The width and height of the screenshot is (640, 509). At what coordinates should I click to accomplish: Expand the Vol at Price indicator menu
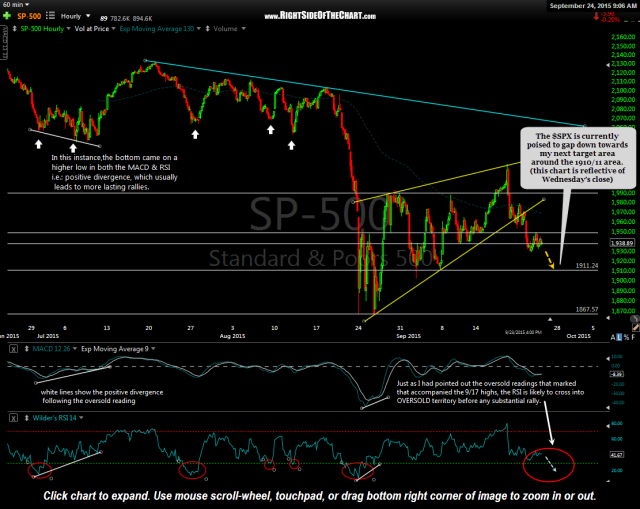[x=113, y=29]
